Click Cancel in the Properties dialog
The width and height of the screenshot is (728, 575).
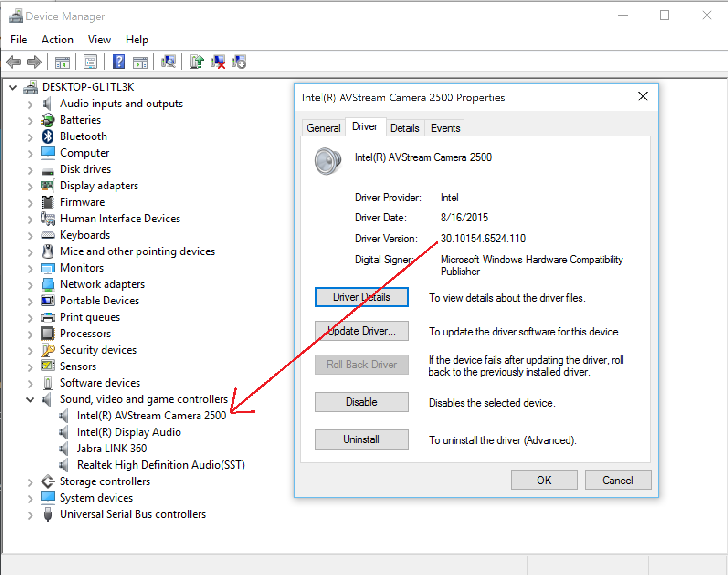618,480
